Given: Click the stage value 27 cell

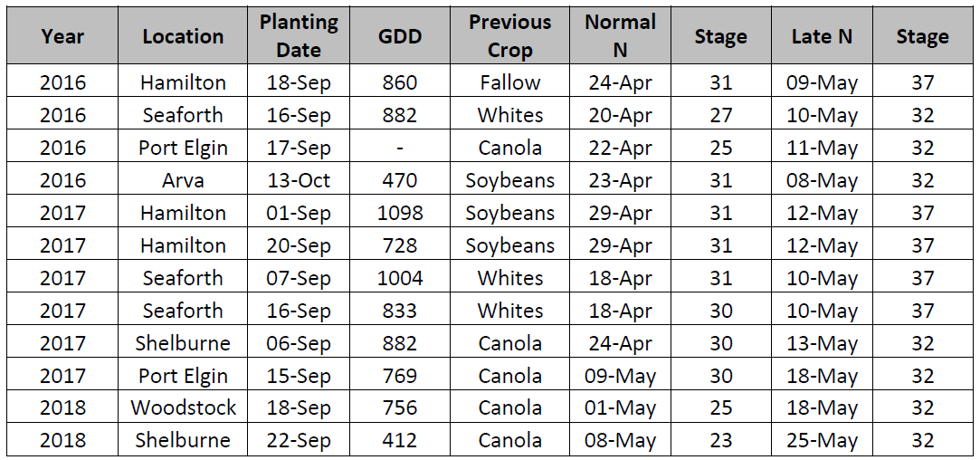Looking at the screenshot, I should (x=720, y=116).
